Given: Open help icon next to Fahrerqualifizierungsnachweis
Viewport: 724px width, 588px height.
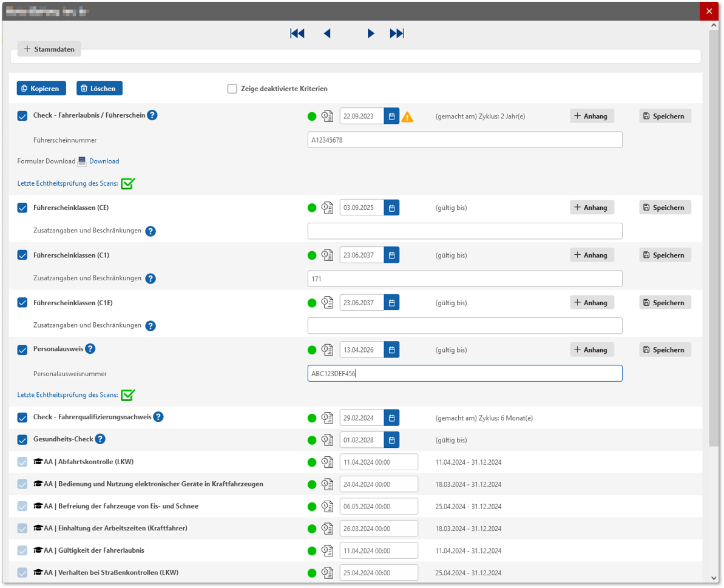Looking at the screenshot, I should (158, 417).
